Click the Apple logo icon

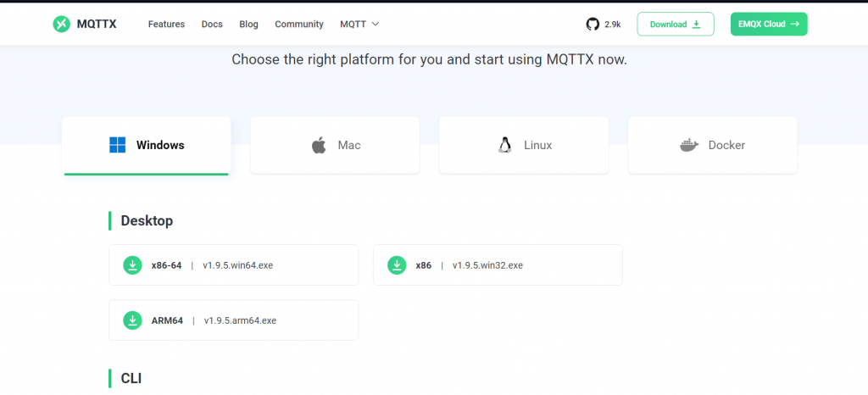coord(319,146)
